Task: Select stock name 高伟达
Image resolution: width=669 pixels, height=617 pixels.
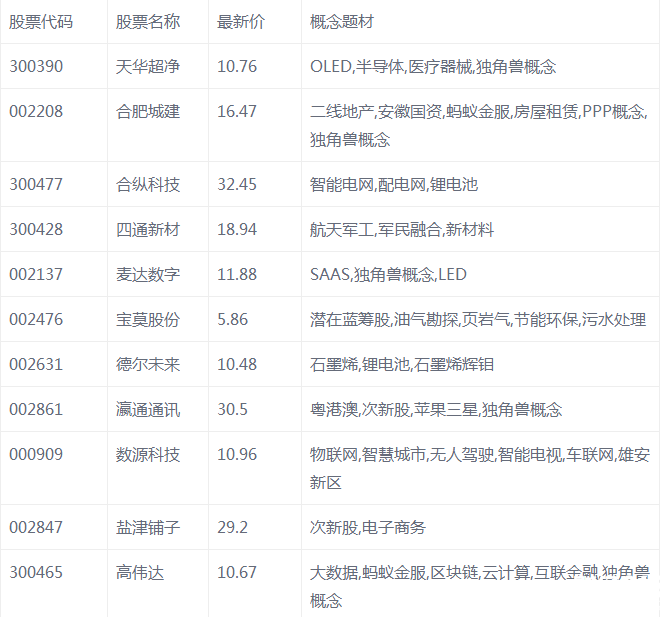Action: pos(140,573)
